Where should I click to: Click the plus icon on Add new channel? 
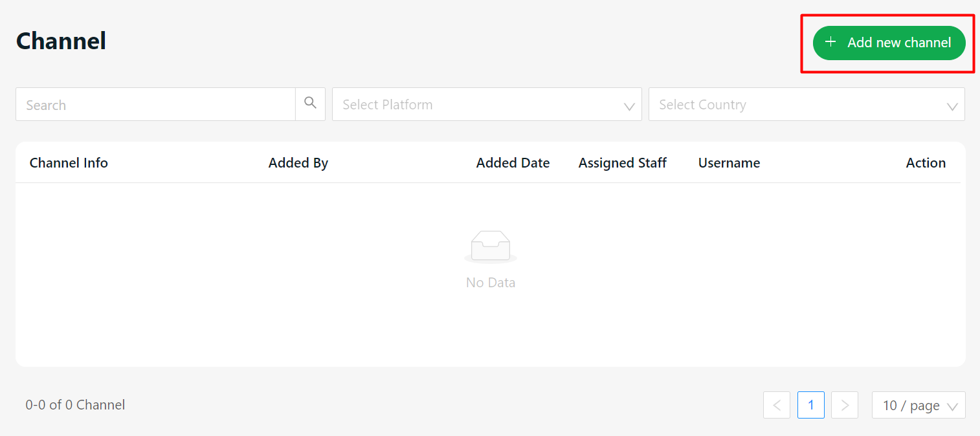click(x=830, y=43)
